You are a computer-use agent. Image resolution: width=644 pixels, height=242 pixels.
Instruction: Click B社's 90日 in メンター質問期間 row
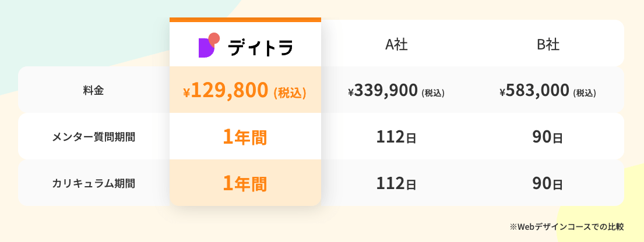548,137
